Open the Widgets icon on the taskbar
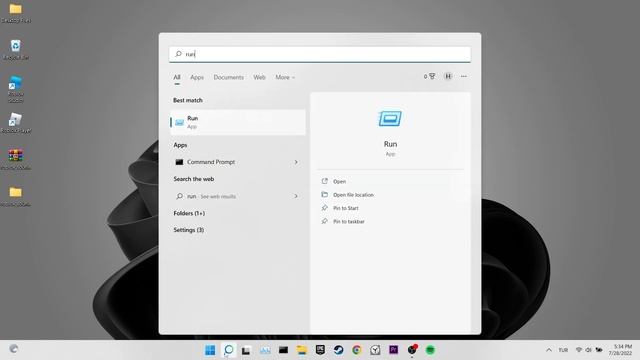The height and width of the screenshot is (360, 640). 265,350
